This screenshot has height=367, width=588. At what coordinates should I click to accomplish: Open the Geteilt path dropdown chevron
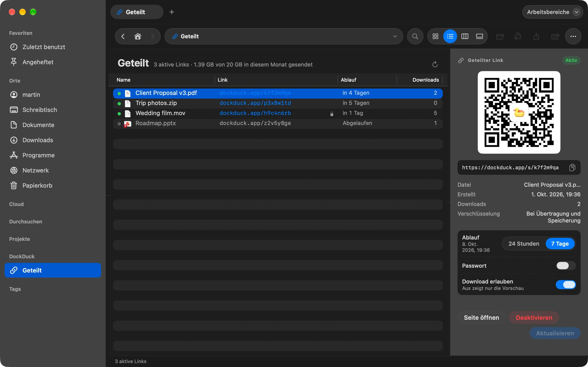[x=395, y=36]
